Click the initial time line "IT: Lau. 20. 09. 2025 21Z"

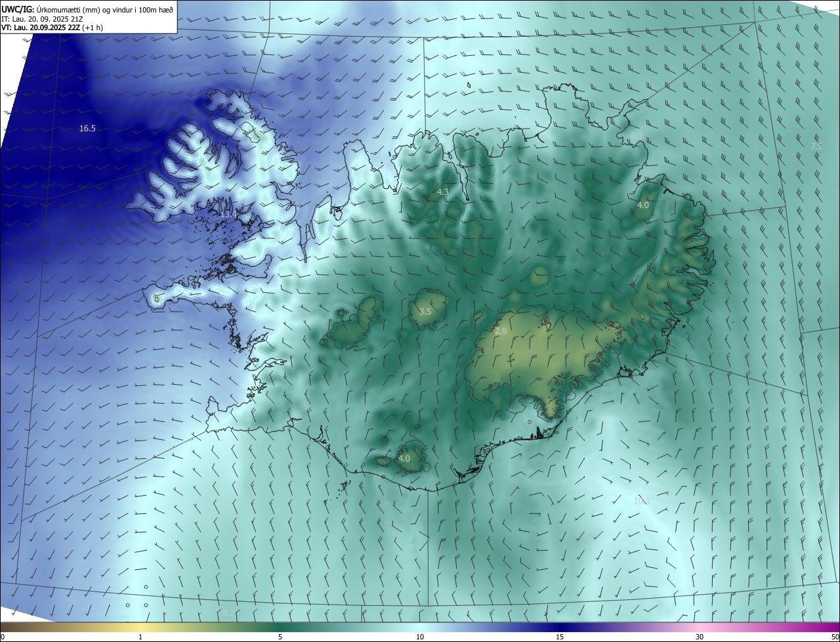pyautogui.click(x=43, y=19)
